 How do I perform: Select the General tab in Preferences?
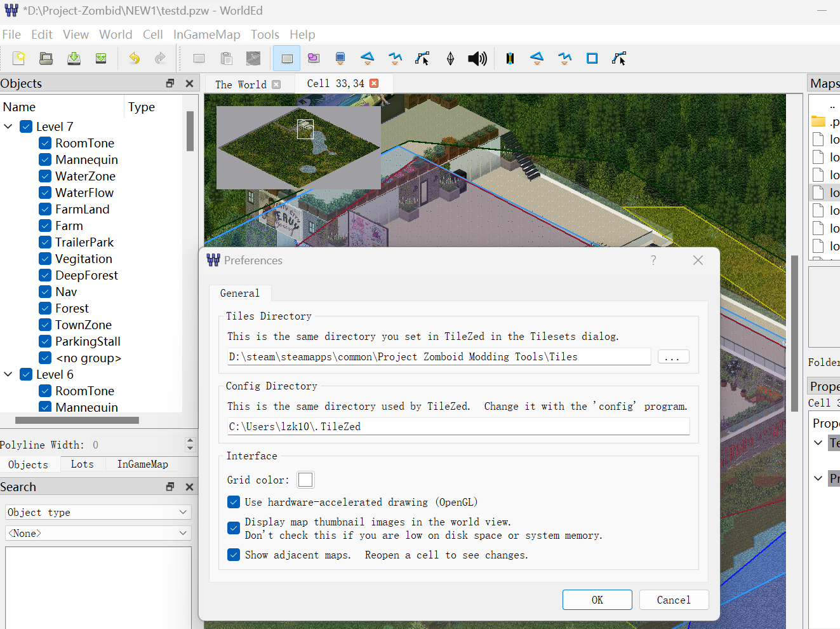240,293
